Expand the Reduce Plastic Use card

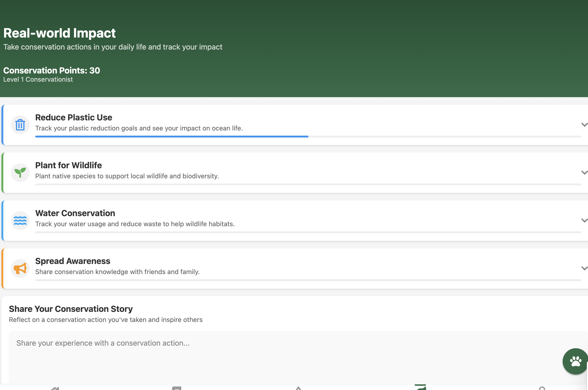(584, 125)
